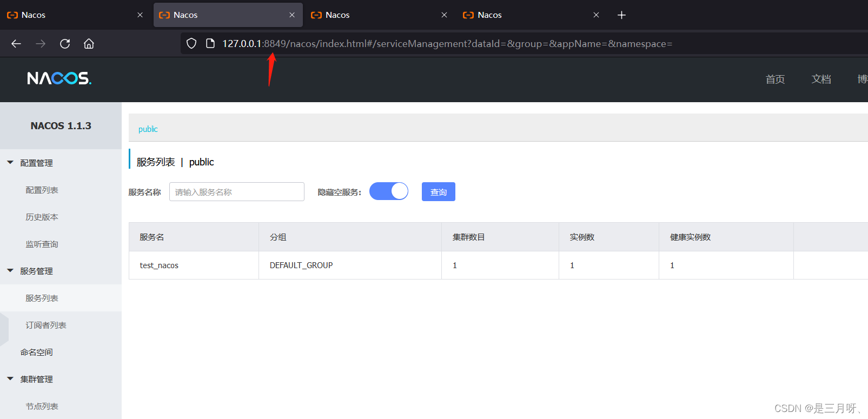Close the active second Nacos tab

292,15
